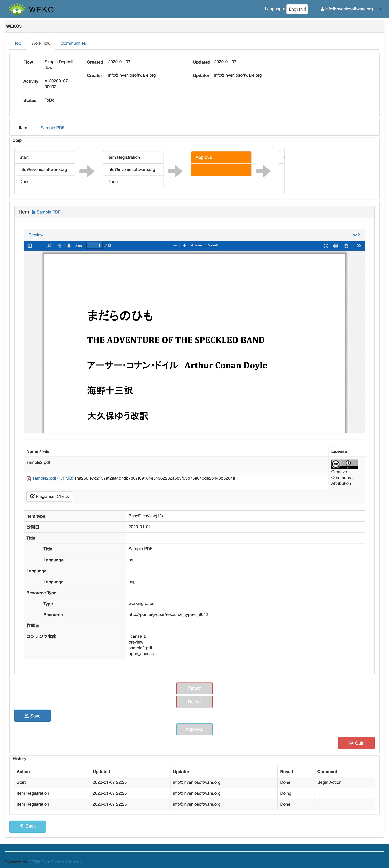Open the Language selector dropdown

(297, 9)
